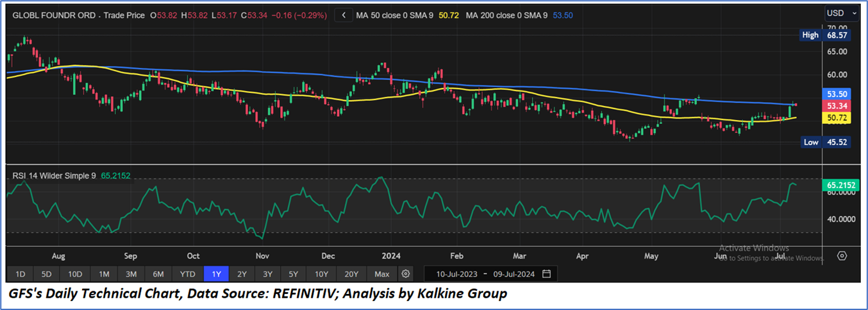The height and width of the screenshot is (310, 868).
Task: Click the 2024 label on the time axis
Action: [390, 255]
